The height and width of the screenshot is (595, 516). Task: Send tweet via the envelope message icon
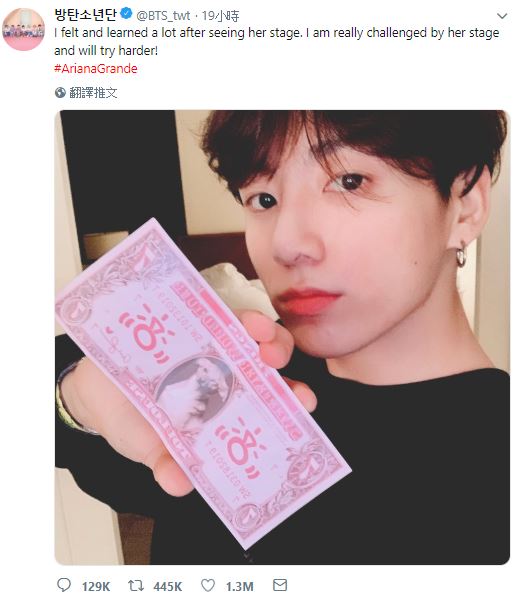click(x=280, y=585)
